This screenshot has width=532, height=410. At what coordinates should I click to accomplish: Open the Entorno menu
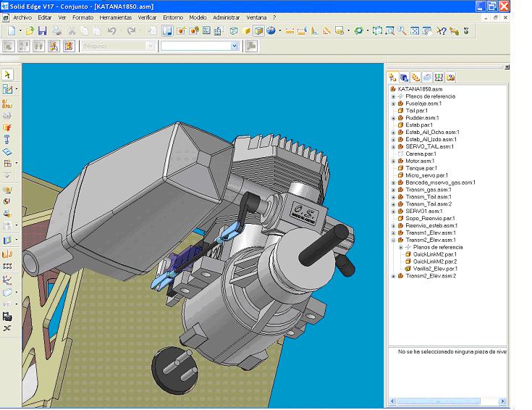tap(173, 17)
